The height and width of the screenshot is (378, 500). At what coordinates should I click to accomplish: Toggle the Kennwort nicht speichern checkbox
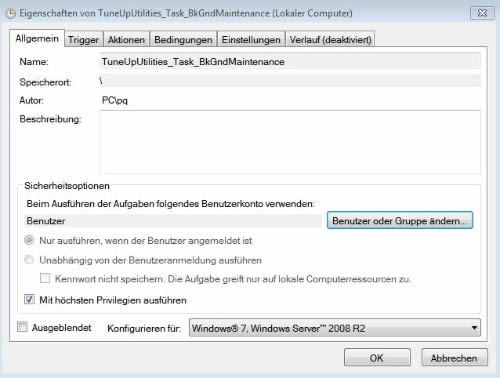click(45, 278)
